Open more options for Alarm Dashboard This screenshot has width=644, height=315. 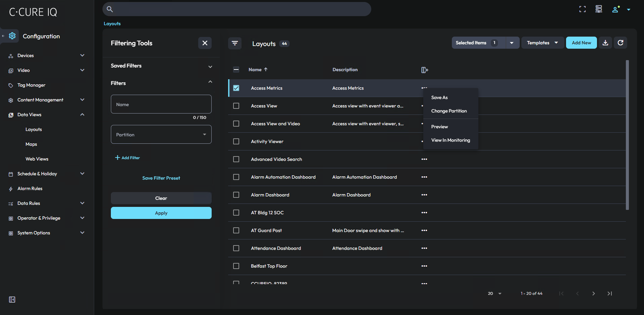[424, 195]
